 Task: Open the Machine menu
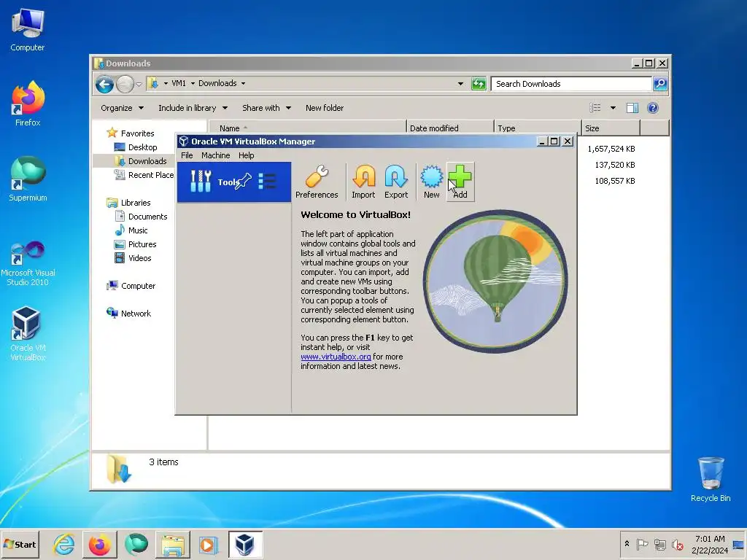point(215,155)
